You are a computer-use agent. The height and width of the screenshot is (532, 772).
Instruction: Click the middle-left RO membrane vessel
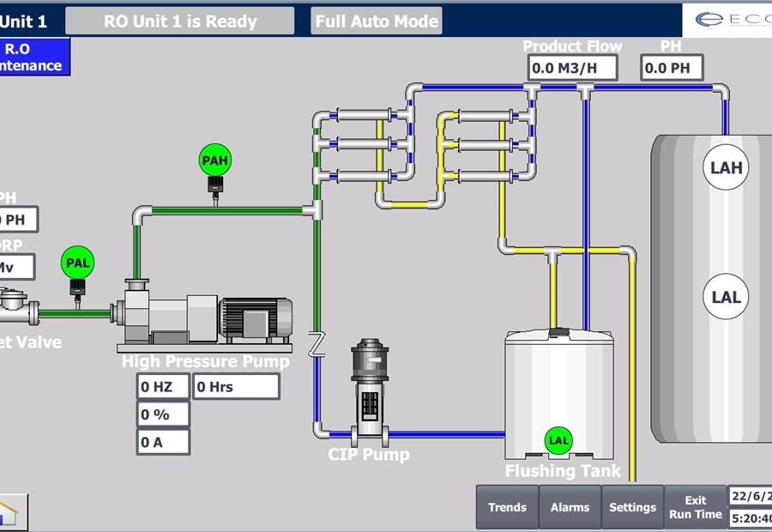[365, 145]
